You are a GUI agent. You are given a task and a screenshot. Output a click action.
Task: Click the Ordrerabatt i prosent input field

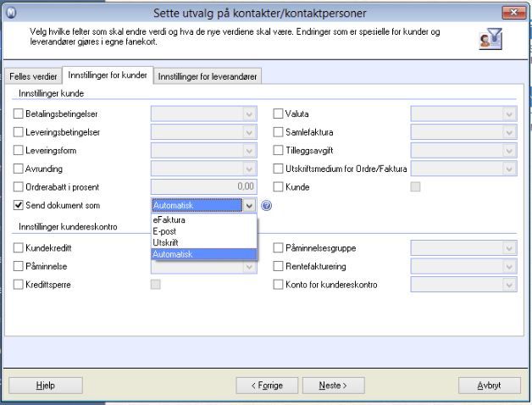(203, 186)
